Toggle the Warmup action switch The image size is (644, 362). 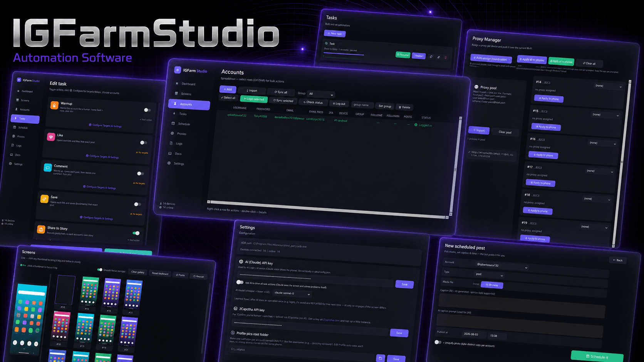click(147, 110)
